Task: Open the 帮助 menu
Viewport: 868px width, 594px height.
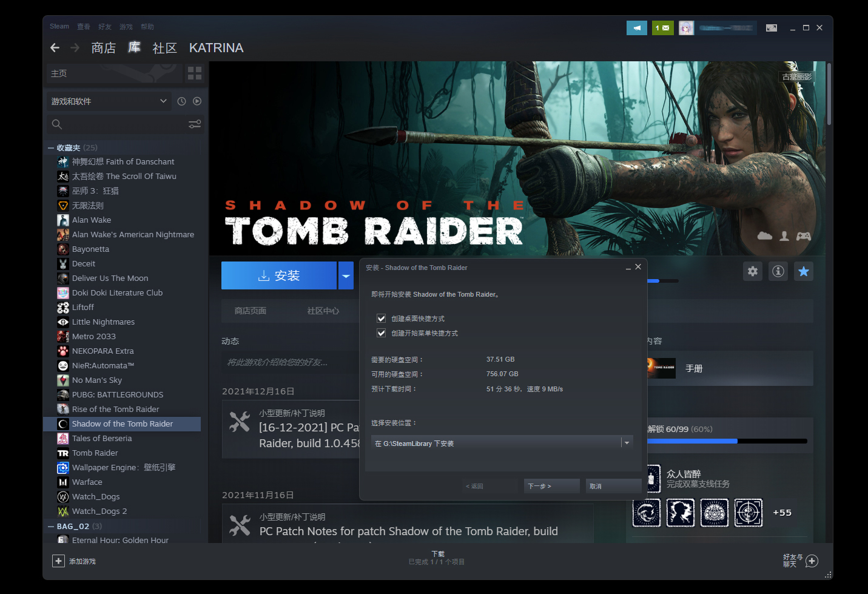Action: (147, 27)
